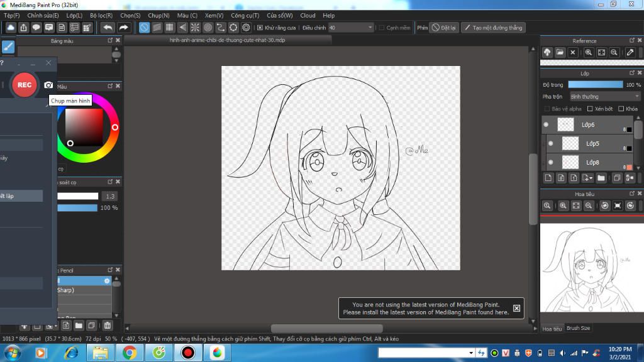Adjust Độ trong opacity slider

click(596, 85)
